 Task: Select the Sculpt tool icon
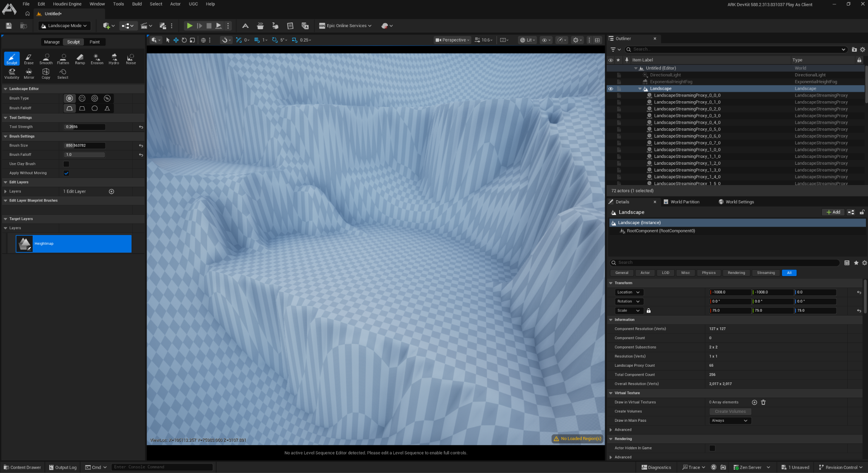pos(12,58)
